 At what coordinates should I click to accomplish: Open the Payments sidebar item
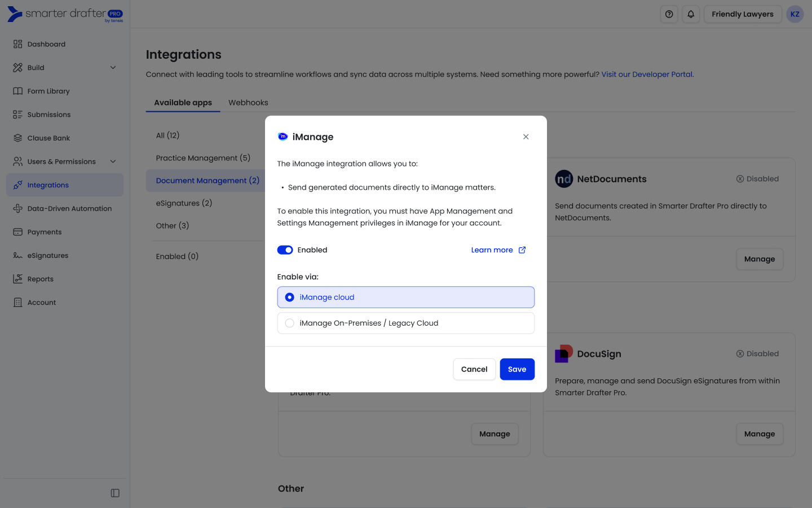pyautogui.click(x=45, y=232)
